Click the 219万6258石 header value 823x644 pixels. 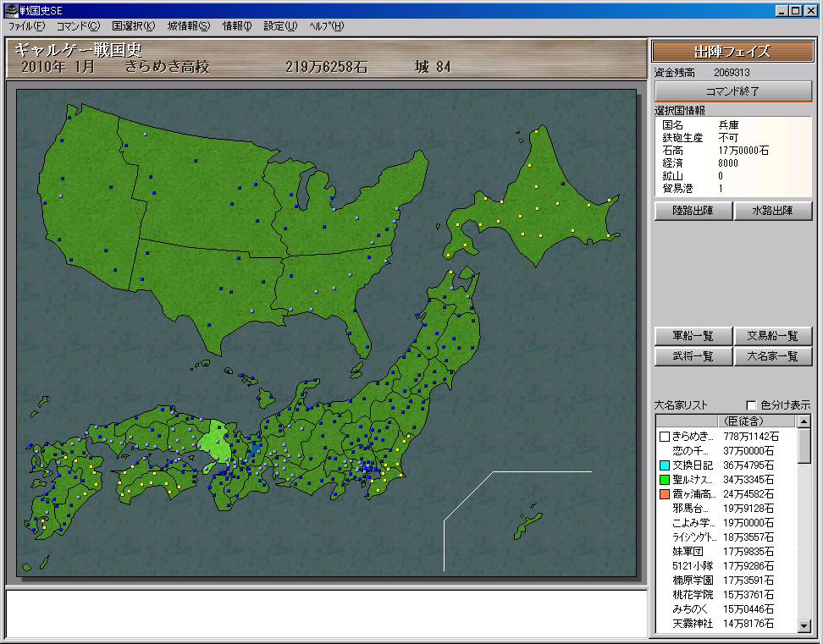click(x=326, y=67)
